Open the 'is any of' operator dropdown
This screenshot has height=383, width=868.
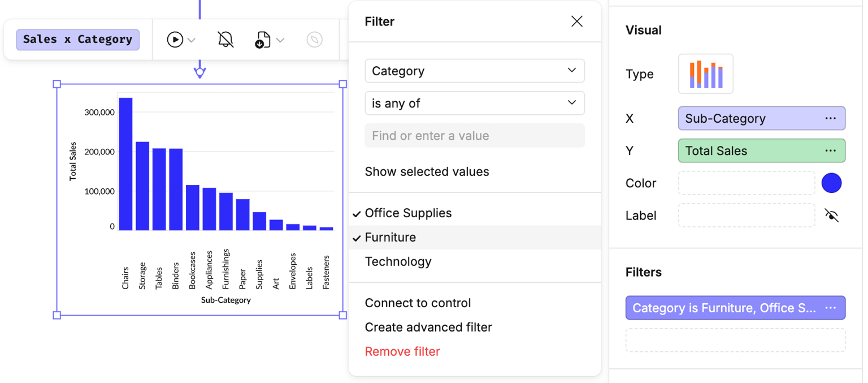pos(474,104)
